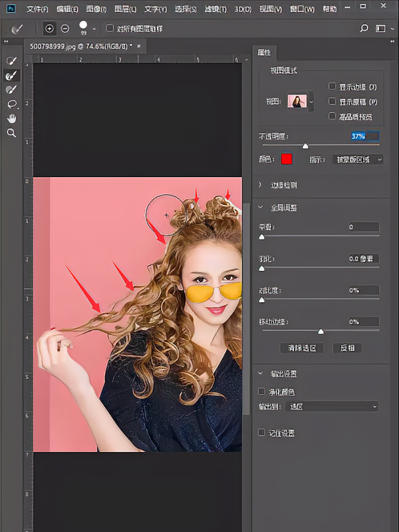Viewport: 399px width, 532px height.
Task: Select the Brush tool in toolbar
Action: pos(11,90)
